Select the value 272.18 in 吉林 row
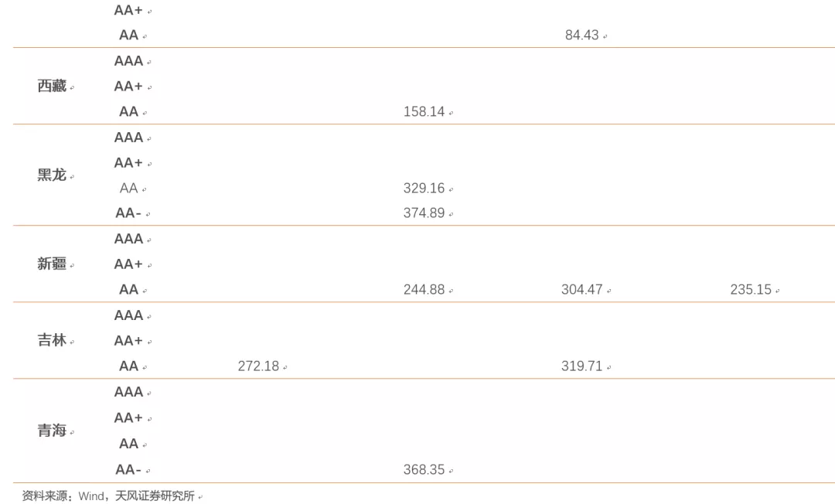 click(258, 366)
